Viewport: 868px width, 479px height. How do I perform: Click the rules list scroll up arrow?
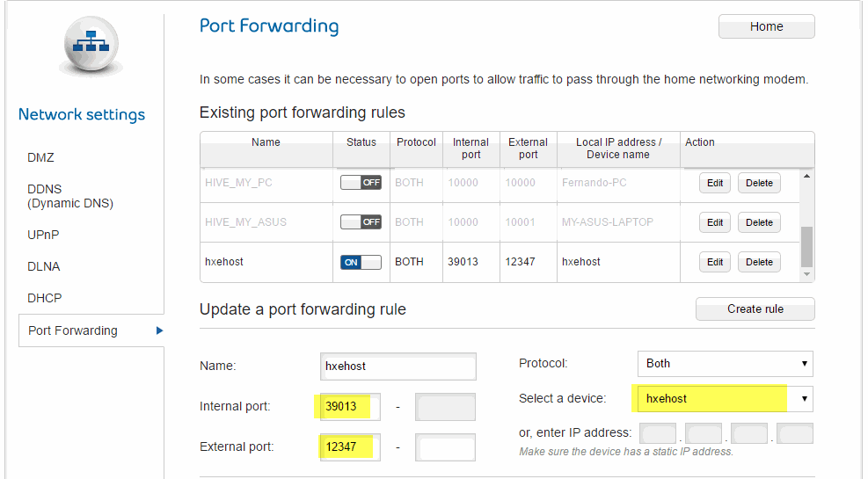(806, 177)
